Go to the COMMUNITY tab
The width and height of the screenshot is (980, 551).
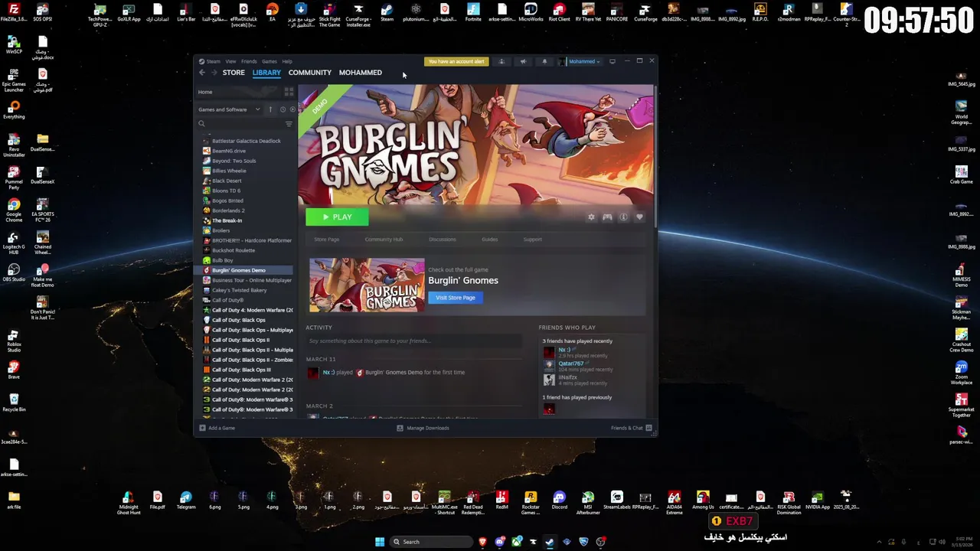tap(309, 73)
